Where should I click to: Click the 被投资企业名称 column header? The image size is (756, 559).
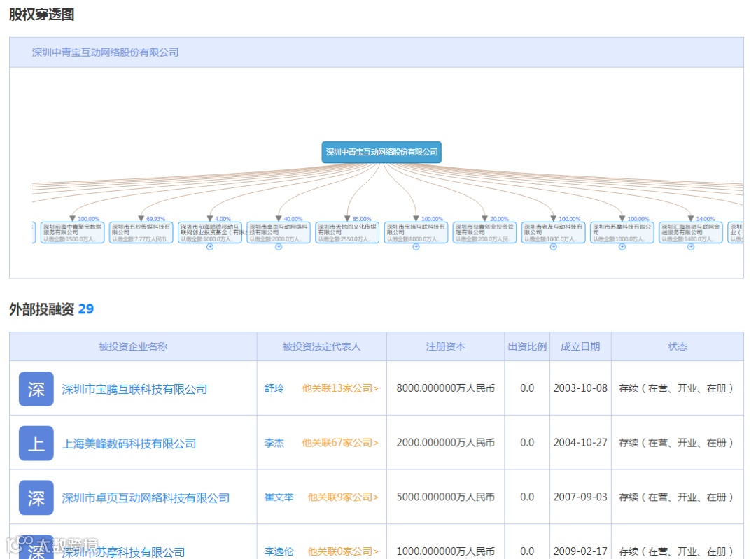133,346
